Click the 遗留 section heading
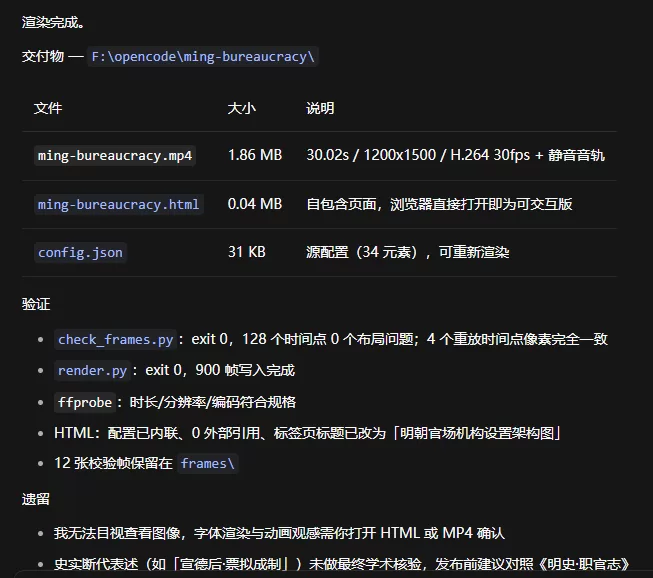 pyautogui.click(x=36, y=499)
